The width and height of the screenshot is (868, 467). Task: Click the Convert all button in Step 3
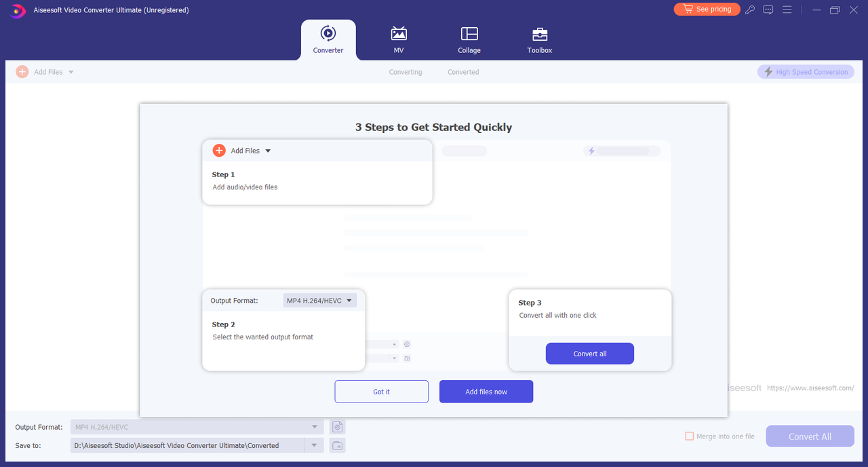tap(590, 354)
